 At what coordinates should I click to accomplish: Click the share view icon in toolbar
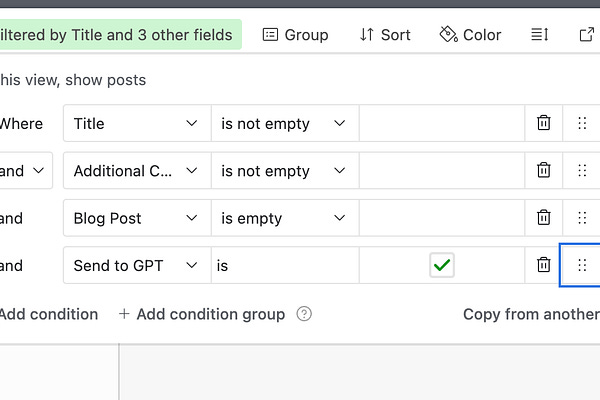[586, 34]
